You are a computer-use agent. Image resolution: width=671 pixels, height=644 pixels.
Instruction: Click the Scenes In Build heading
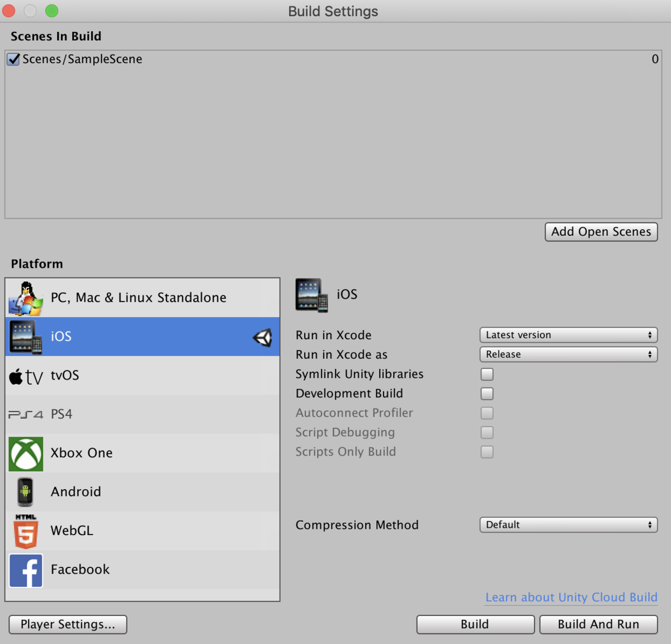pos(56,36)
